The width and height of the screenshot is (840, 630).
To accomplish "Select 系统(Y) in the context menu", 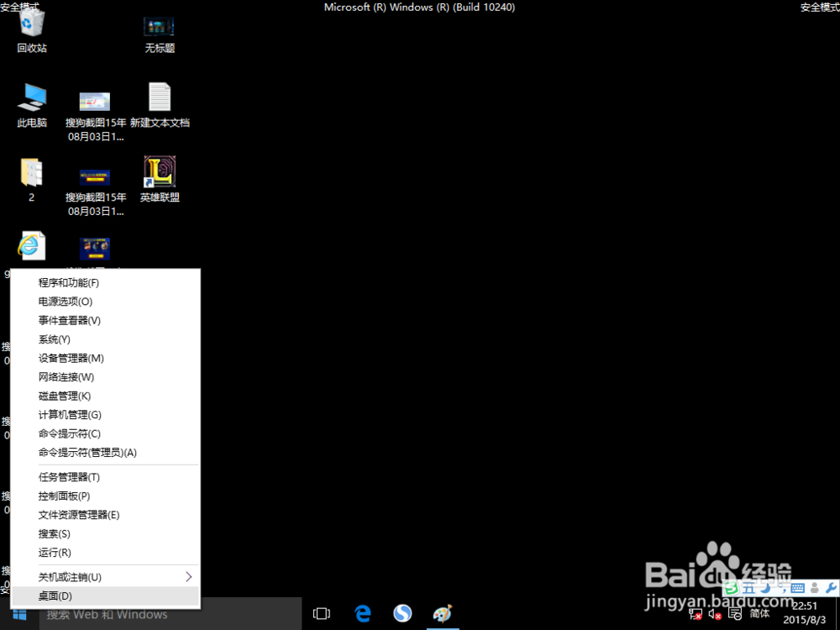I will coord(105,339).
